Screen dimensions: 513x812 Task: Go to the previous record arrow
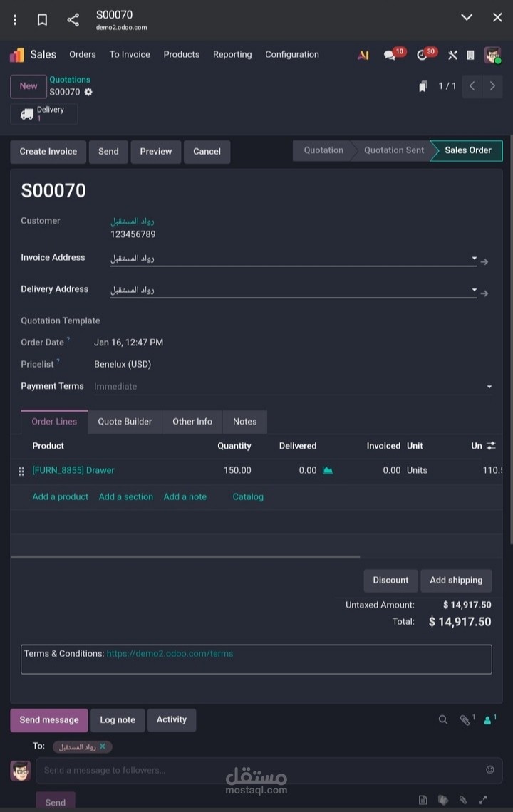pos(472,86)
